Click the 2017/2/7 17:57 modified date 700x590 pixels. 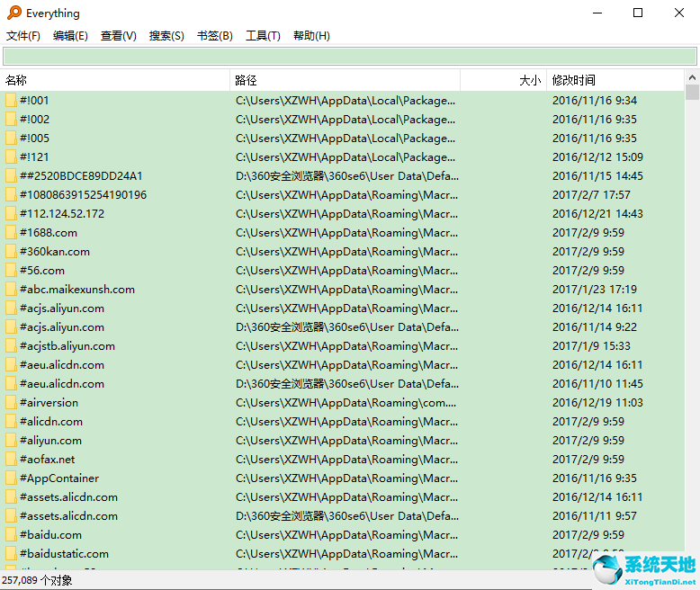[x=591, y=195]
